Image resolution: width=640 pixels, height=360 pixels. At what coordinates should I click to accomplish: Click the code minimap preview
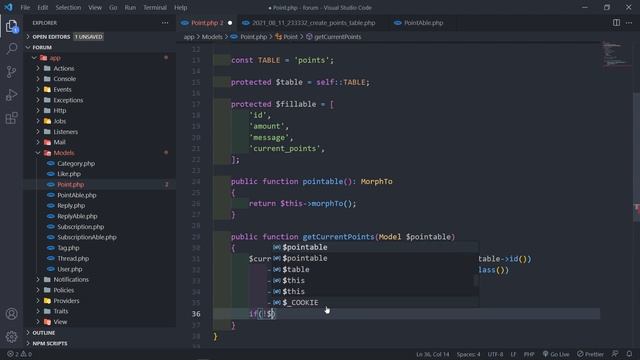point(616,54)
